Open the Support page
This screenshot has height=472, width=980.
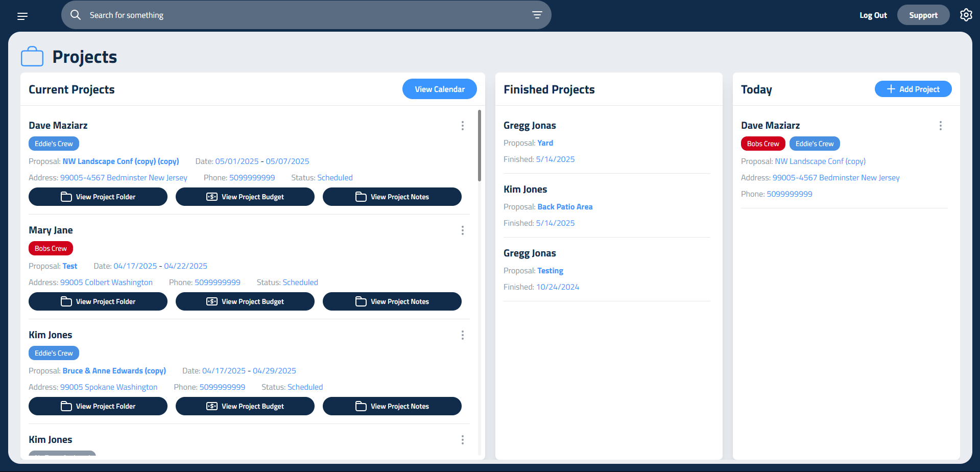[923, 15]
